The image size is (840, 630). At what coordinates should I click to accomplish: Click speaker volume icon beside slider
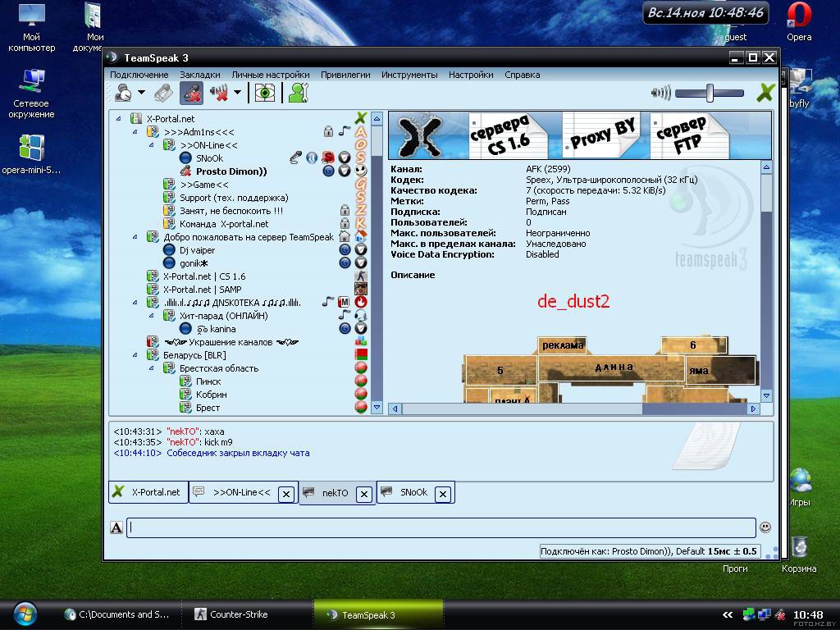click(x=660, y=94)
